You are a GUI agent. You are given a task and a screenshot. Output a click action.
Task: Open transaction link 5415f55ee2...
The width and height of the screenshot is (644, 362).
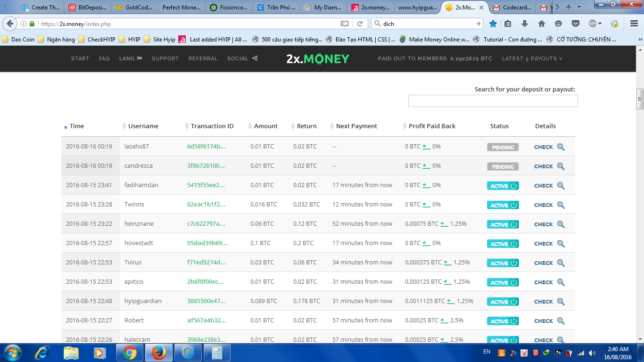(x=206, y=185)
